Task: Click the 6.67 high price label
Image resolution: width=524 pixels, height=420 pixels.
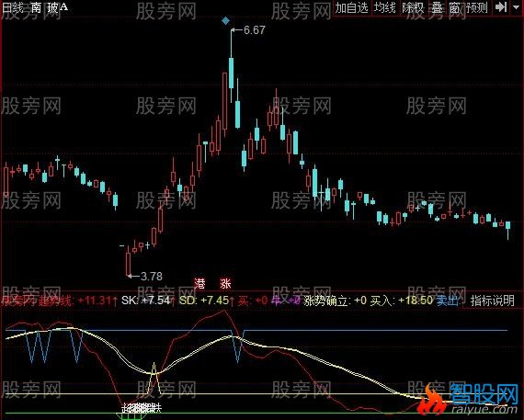Action: pos(254,30)
